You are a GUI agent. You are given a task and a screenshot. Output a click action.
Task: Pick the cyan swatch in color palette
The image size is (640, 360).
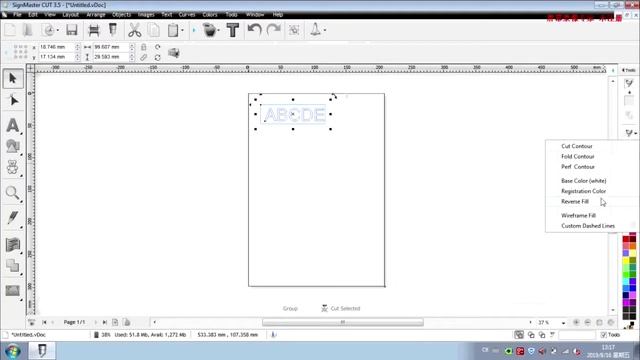626,282
